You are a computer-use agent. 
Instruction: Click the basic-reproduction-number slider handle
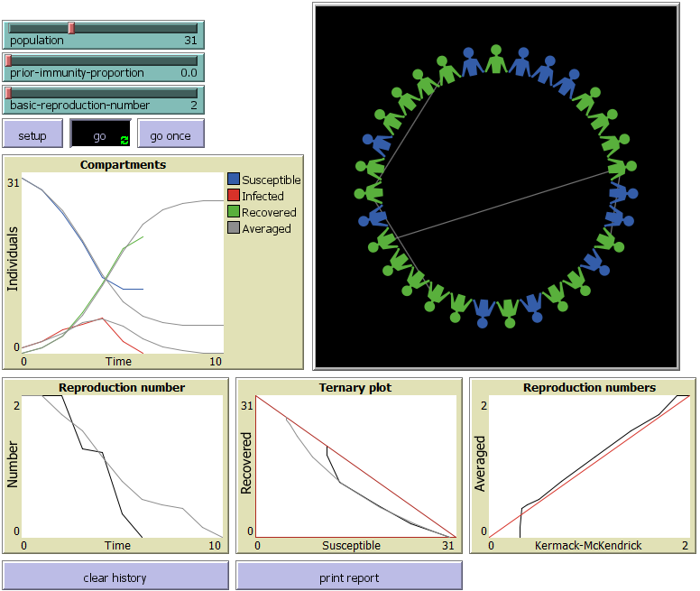click(8, 93)
